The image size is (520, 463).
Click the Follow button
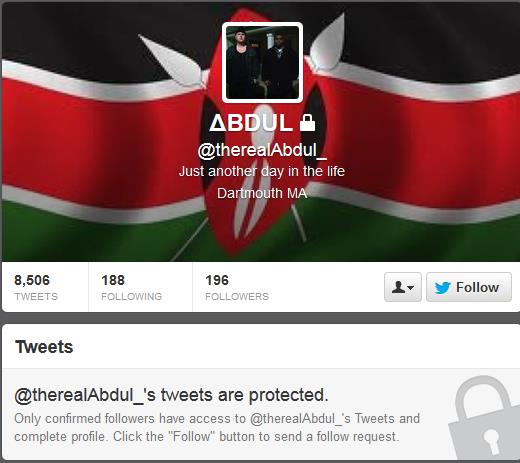(x=468, y=287)
